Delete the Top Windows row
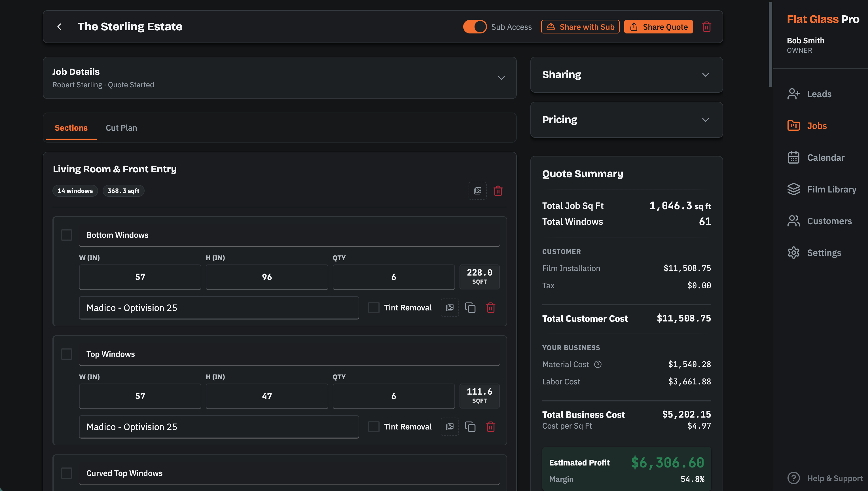The image size is (868, 491). click(490, 427)
